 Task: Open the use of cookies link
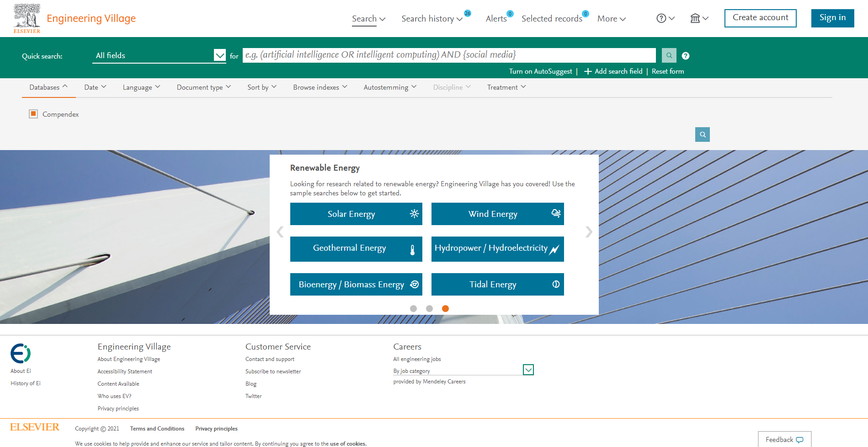348,444
